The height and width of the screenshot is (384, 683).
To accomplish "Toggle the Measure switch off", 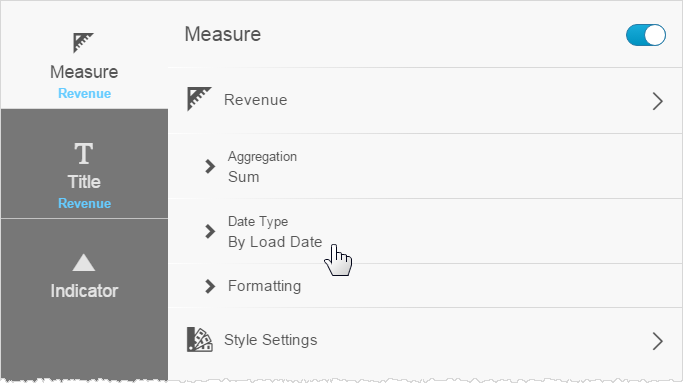I will point(646,35).
